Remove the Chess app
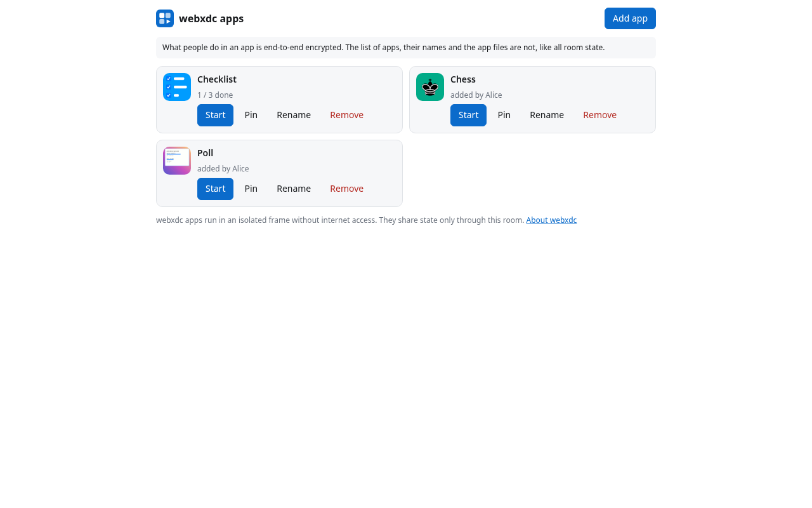 pyautogui.click(x=599, y=115)
